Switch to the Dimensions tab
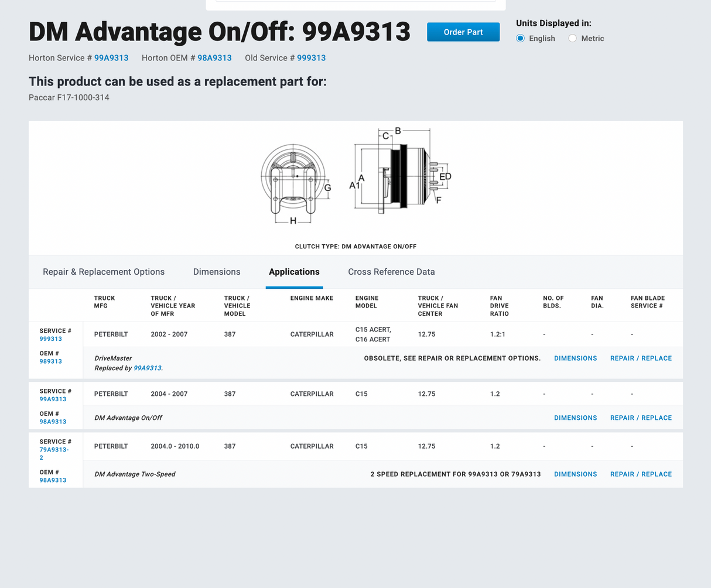This screenshot has width=711, height=588. tap(217, 272)
